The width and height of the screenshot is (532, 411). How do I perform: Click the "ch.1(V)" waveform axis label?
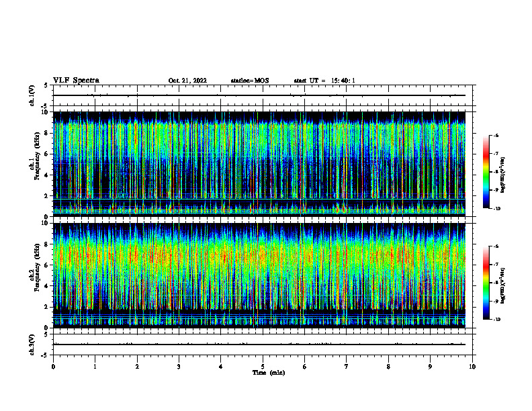tap(32, 95)
